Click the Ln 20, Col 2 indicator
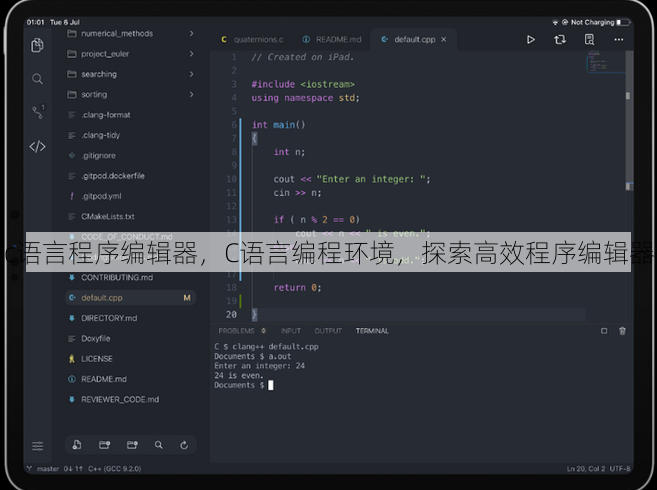The image size is (657, 490). pos(586,469)
